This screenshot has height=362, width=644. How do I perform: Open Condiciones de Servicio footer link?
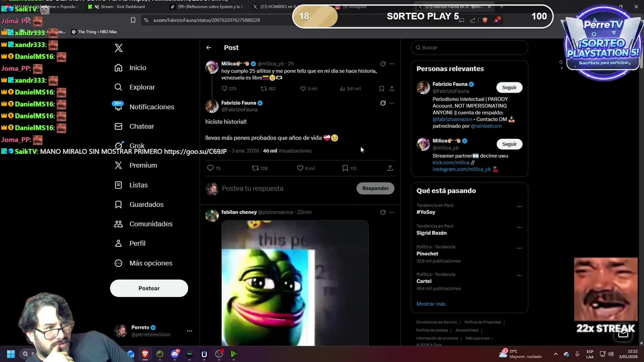click(436, 322)
